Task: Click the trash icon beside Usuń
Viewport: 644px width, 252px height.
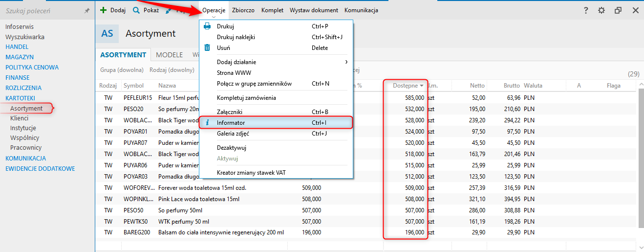Action: tap(207, 47)
